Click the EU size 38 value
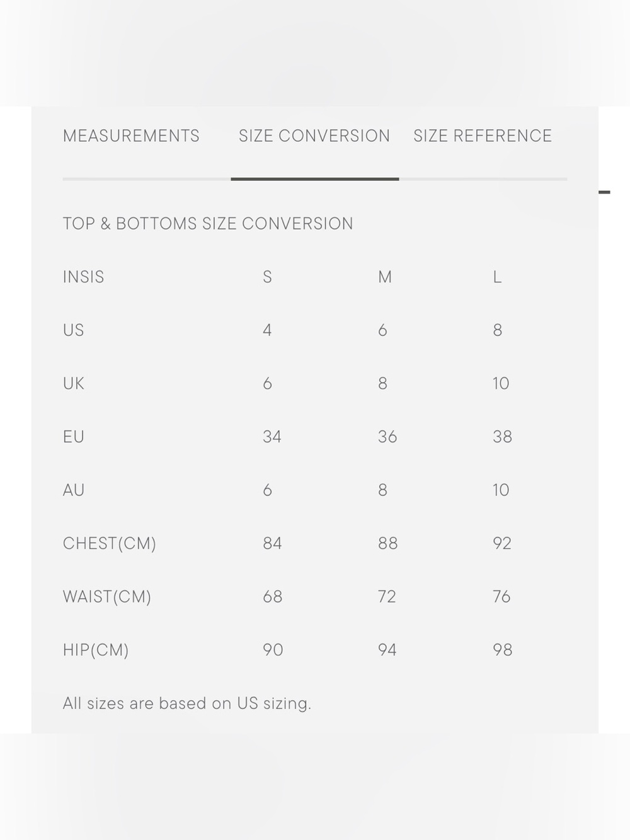This screenshot has width=630, height=840. point(502,437)
